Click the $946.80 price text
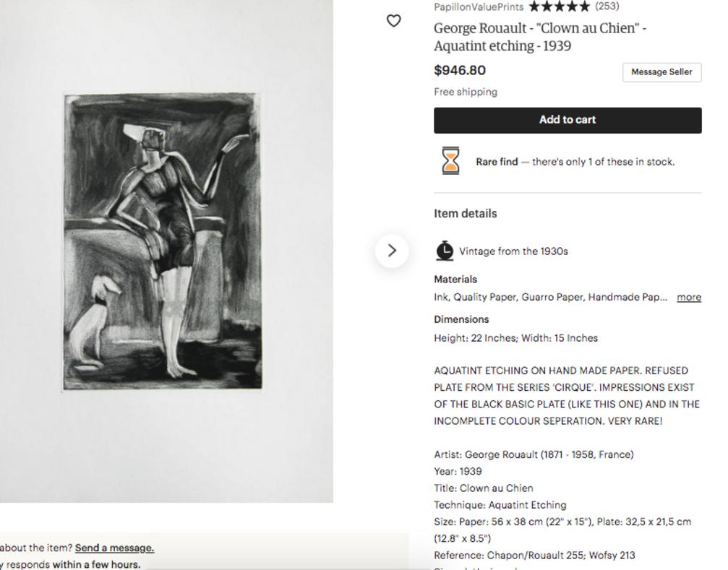 460,71
